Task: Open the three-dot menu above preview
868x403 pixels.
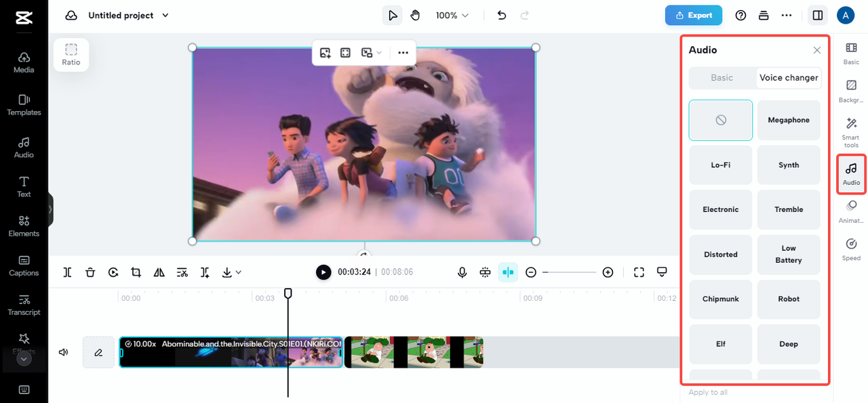Action: (403, 52)
